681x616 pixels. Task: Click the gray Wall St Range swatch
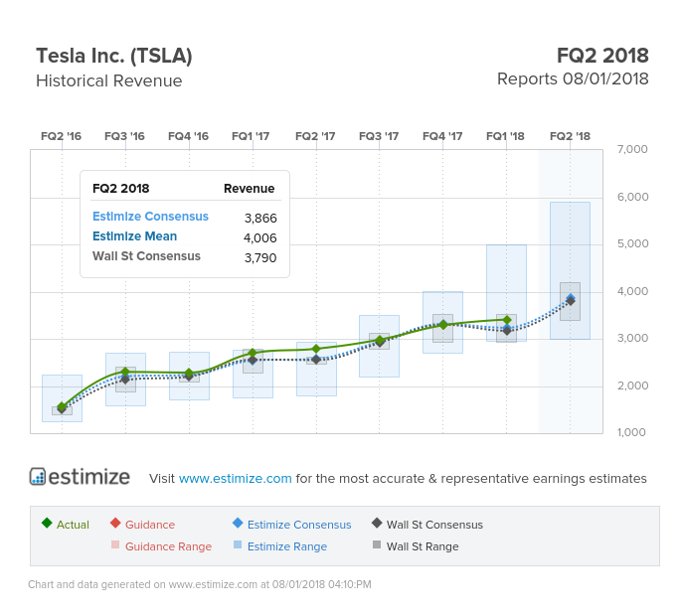tap(377, 544)
